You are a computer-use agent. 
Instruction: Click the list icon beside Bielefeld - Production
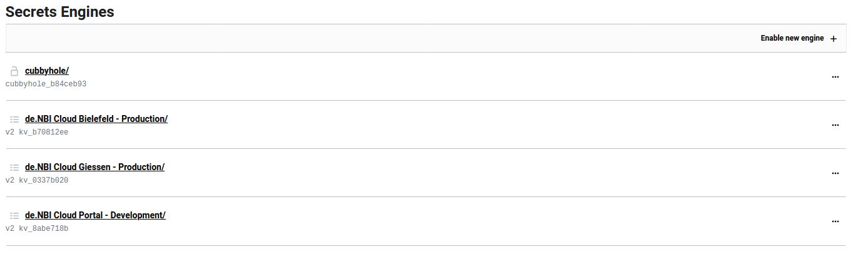[x=14, y=119]
